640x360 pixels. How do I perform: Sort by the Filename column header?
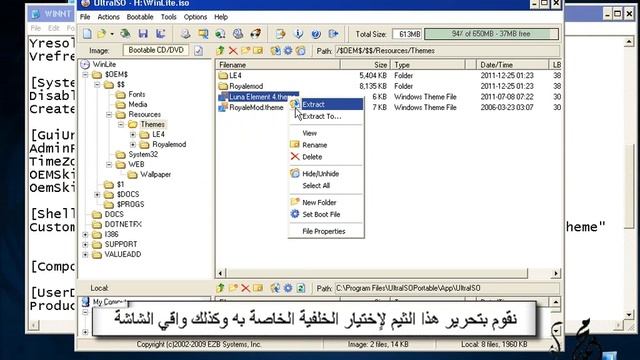278,65
